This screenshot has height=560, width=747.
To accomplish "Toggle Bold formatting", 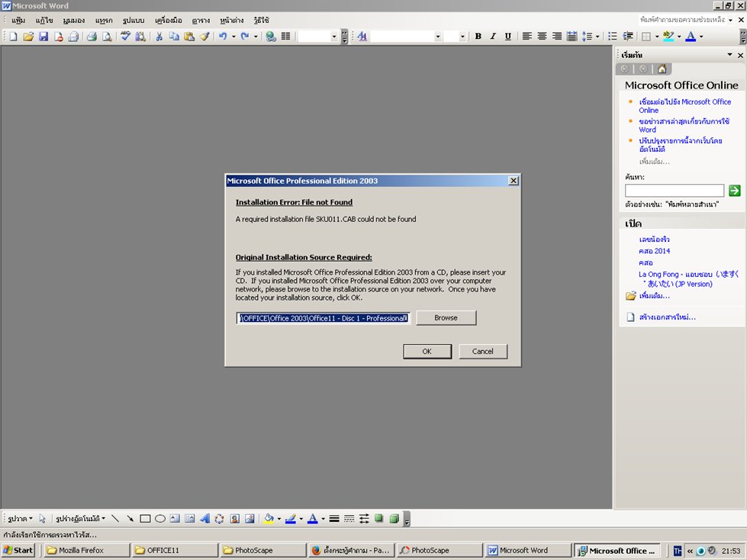I will tap(478, 36).
